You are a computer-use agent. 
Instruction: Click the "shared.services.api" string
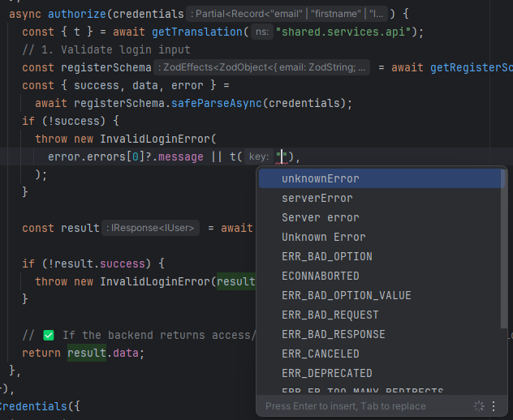(x=343, y=32)
